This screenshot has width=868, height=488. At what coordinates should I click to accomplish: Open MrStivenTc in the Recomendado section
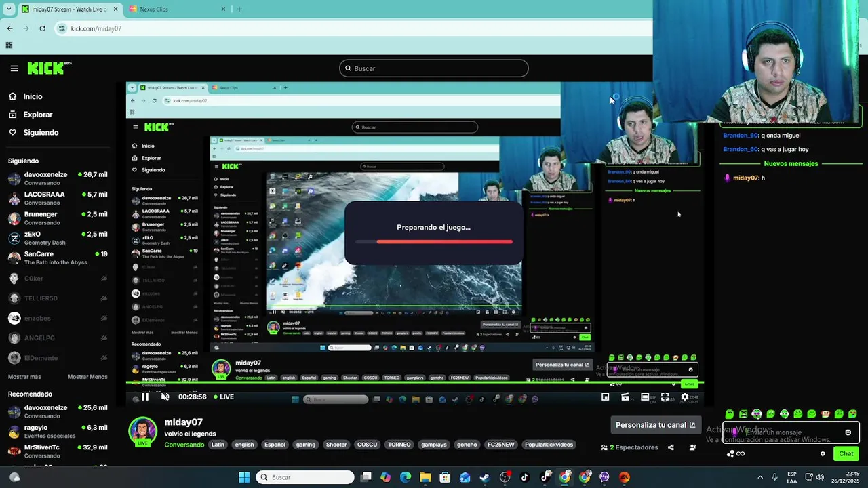pyautogui.click(x=58, y=451)
